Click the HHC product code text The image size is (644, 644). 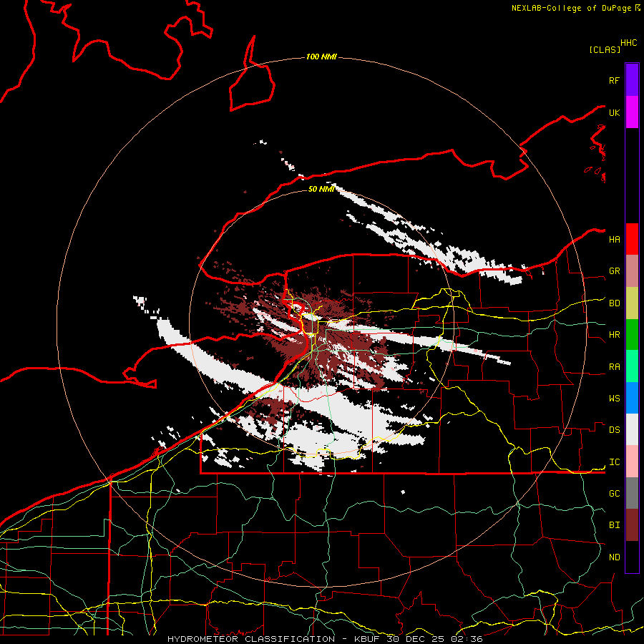629,43
